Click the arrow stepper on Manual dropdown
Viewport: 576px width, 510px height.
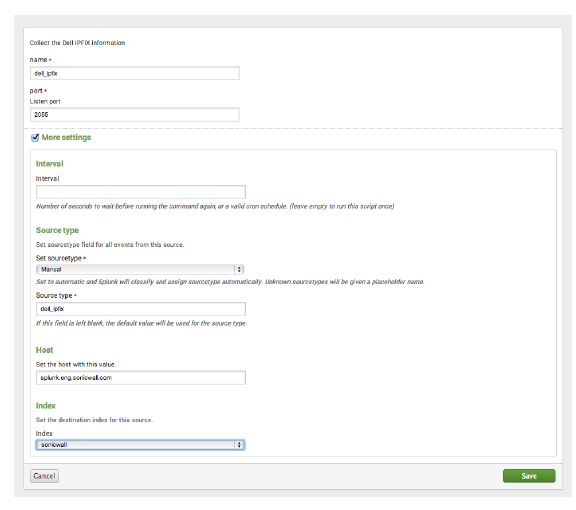[x=239, y=269]
